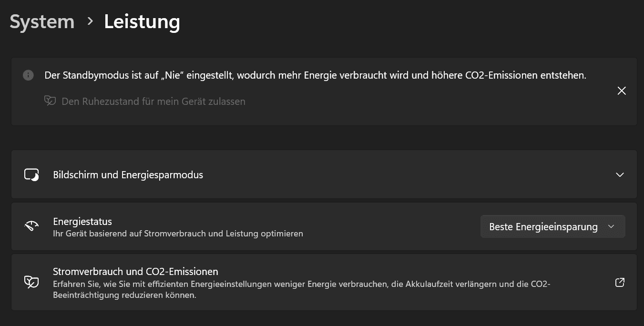Select "Den Ruhezustand für mein Gerät zulassen"

coord(153,101)
